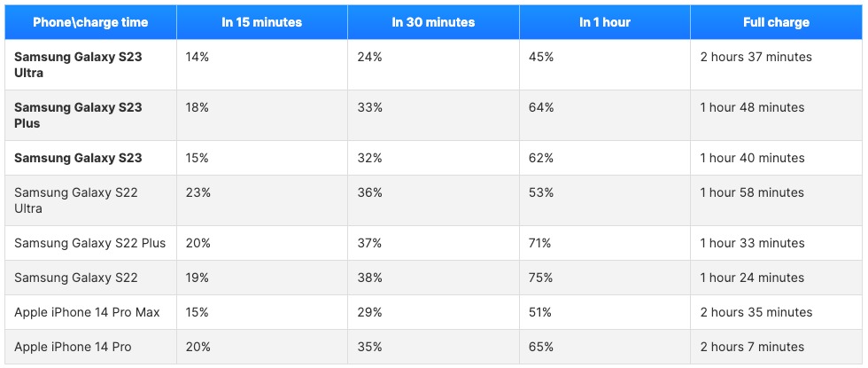868x368 pixels.
Task: Select the Apple iPhone 14 Pro row label
Action: (73, 347)
